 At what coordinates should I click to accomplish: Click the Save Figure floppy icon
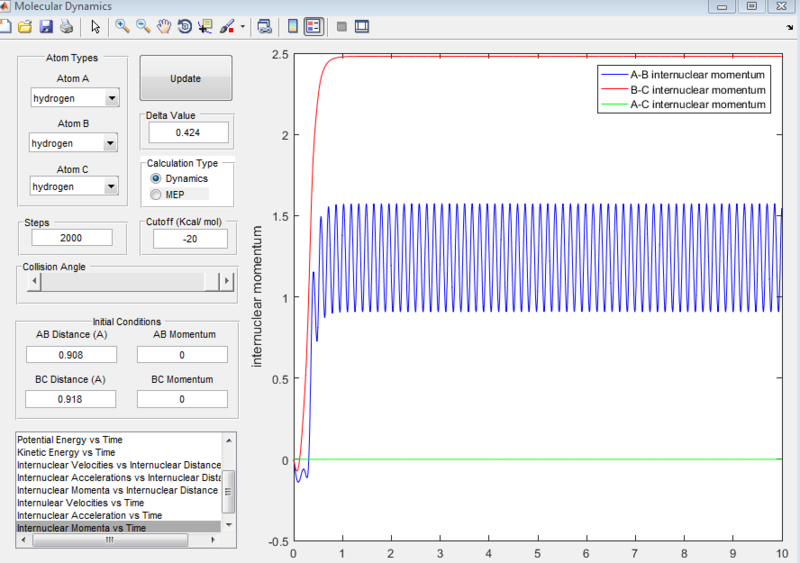tap(45, 27)
